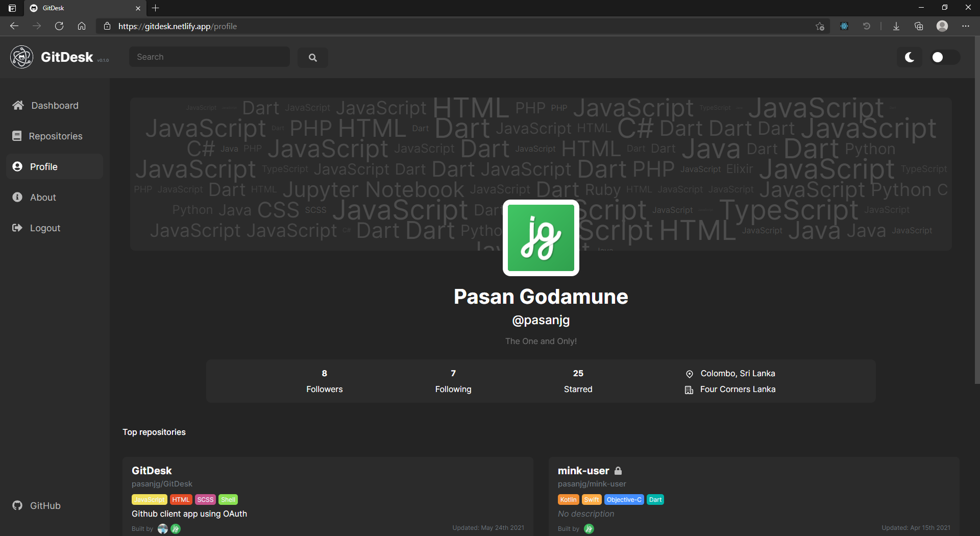
Task: Click the Swift language tag
Action: [x=592, y=500]
